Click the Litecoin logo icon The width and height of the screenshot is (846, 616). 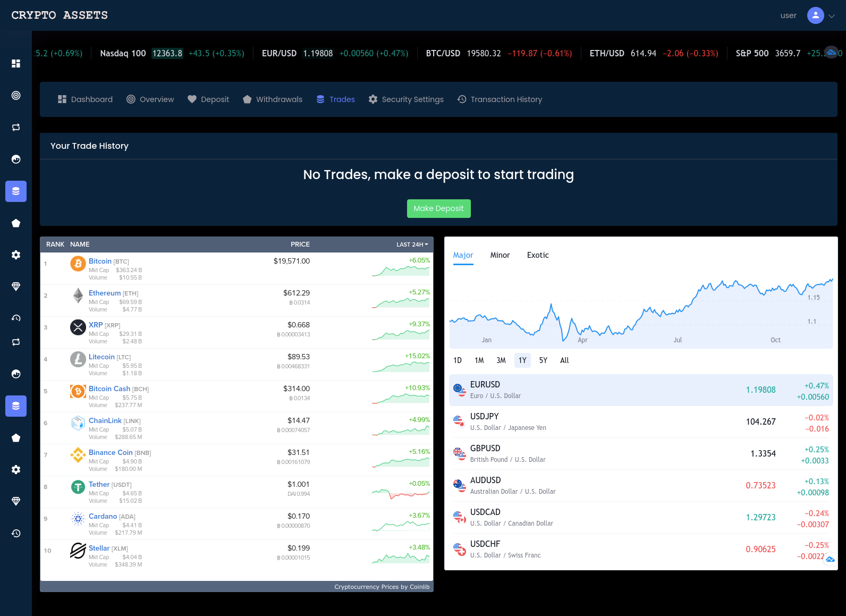pyautogui.click(x=78, y=359)
